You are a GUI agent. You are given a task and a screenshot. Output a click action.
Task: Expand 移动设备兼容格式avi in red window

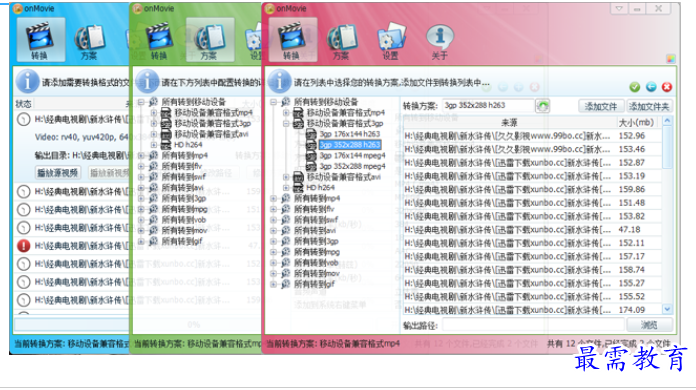tap(287, 177)
